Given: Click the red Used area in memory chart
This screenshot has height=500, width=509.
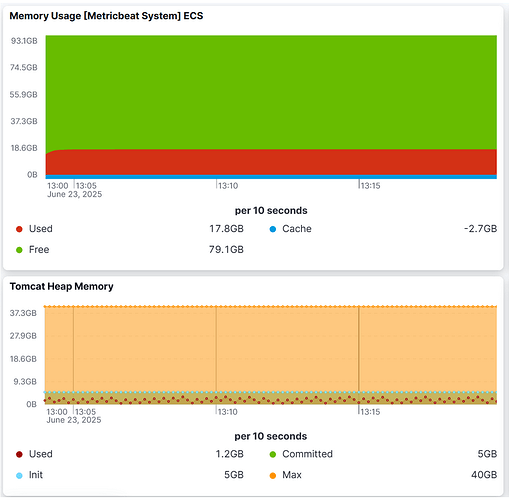Looking at the screenshot, I should 271,162.
